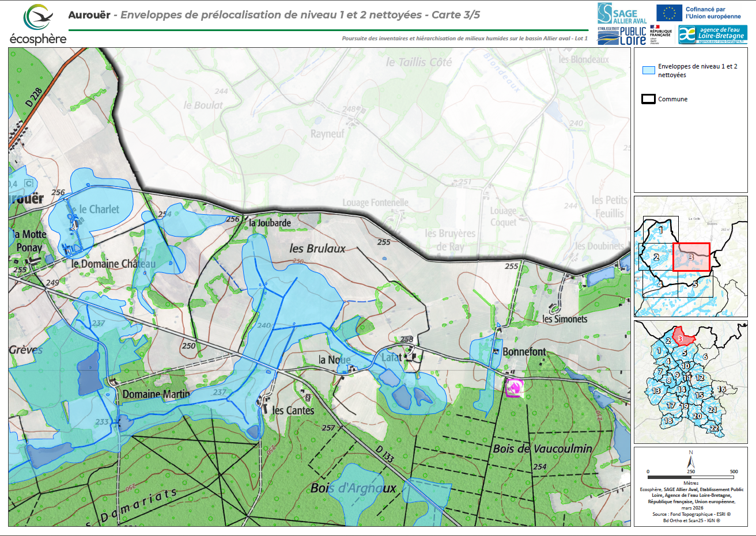Viewport: 756px width, 536px height.
Task: Click commune 16 in the lower overview map
Action: click(x=721, y=389)
